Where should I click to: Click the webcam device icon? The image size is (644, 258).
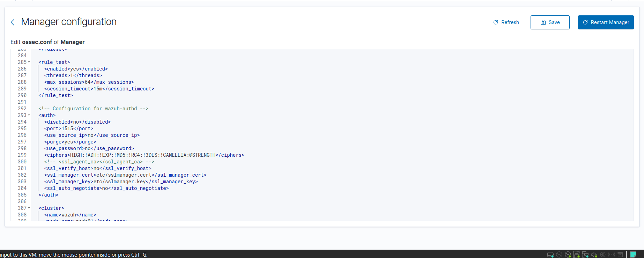(603, 255)
